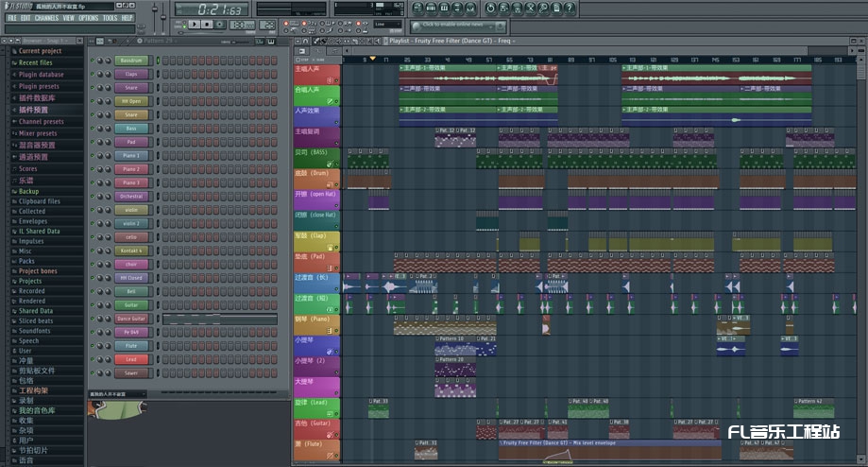868x467 pixels.
Task: Click the tempo display field
Action: [243, 25]
